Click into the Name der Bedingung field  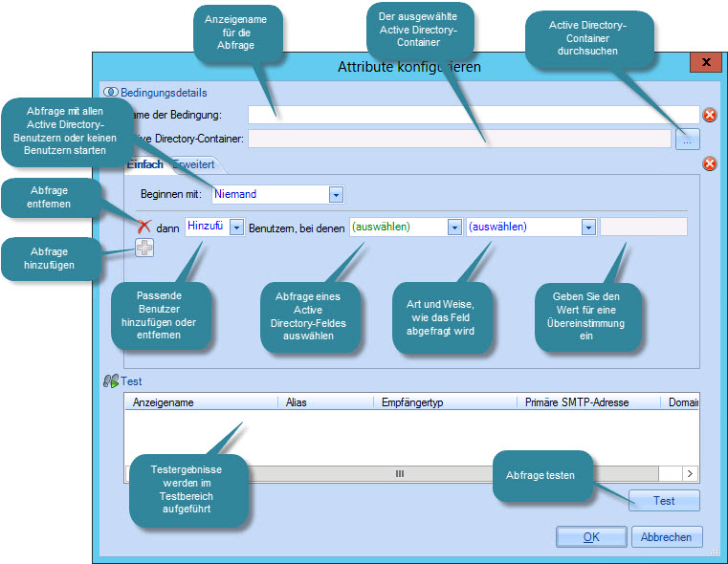[x=474, y=115]
